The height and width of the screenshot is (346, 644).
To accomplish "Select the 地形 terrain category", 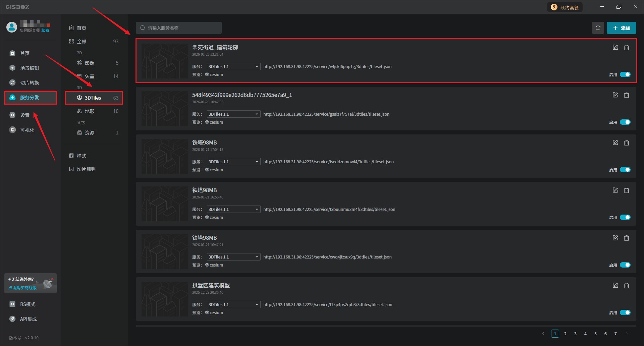I will click(x=90, y=111).
